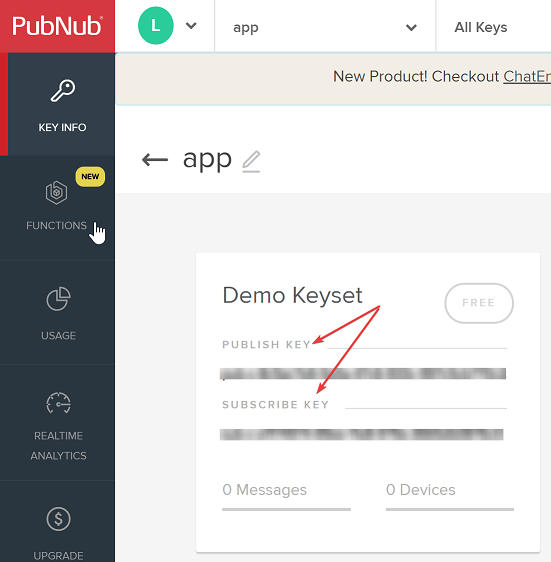Viewport: 551px width, 562px height.
Task: Click the KEY INFO sidebar label
Action: (x=62, y=128)
